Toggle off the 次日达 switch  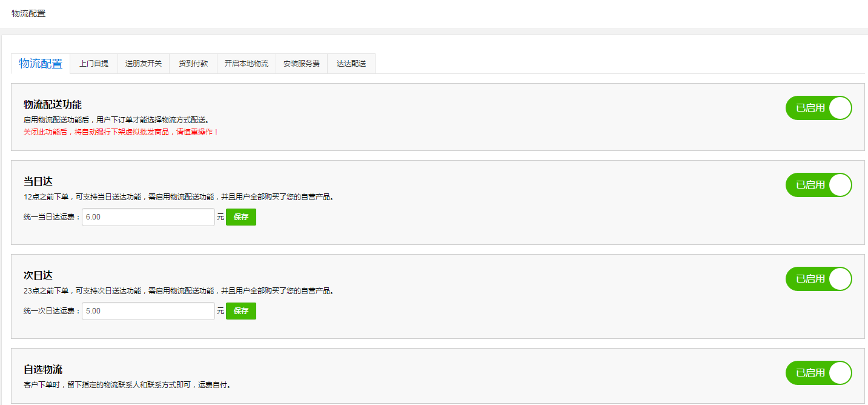(818, 279)
